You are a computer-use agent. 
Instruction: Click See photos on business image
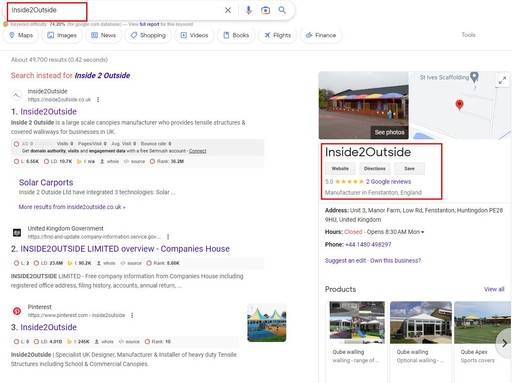(x=389, y=132)
